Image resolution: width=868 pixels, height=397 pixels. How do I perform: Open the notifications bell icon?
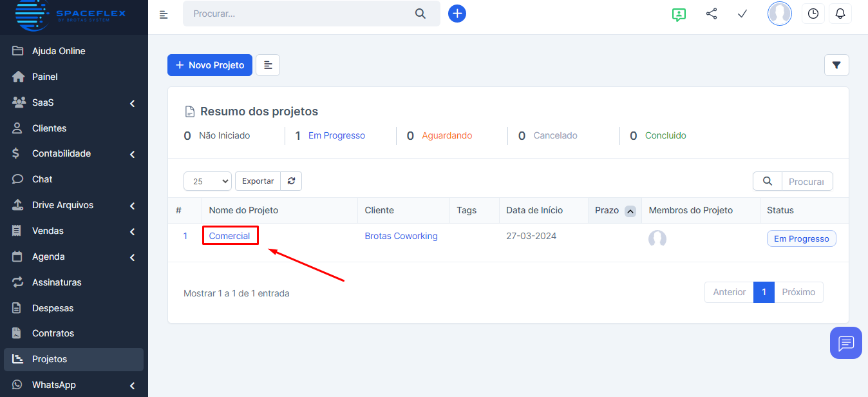(840, 14)
